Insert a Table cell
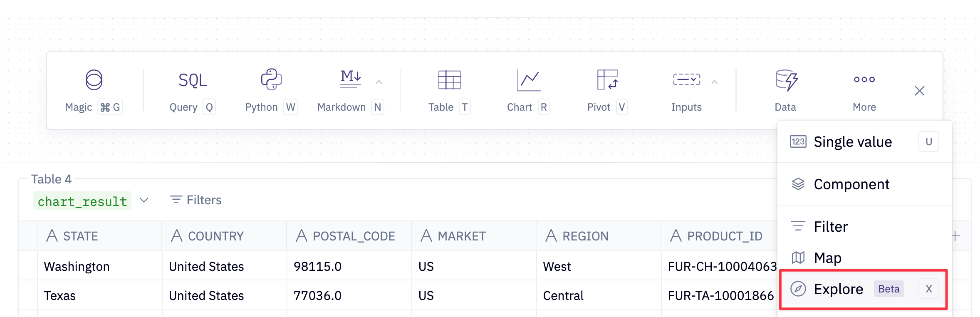 (449, 90)
